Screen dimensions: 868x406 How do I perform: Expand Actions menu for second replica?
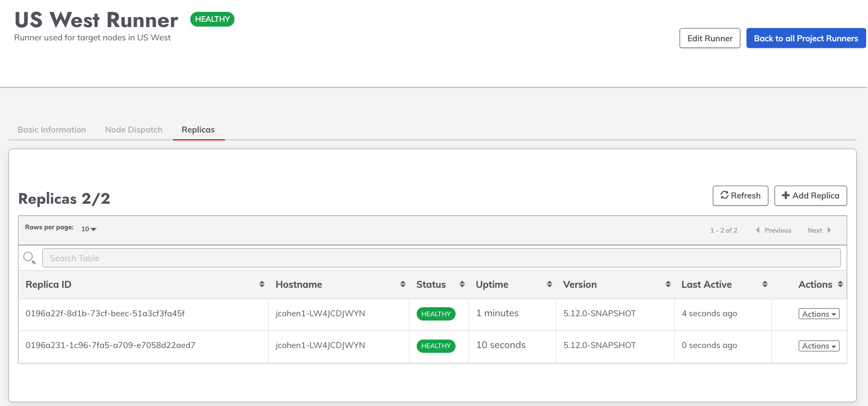click(819, 346)
